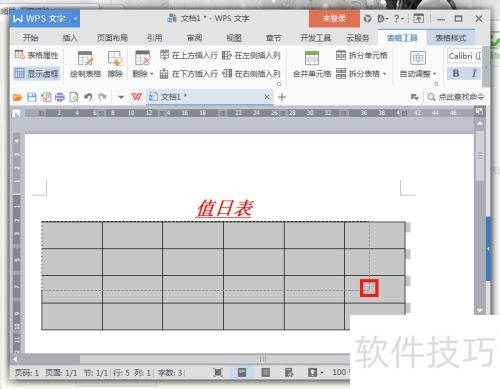
Task: Click the Not Logged In (未登录) button
Action: click(334, 19)
